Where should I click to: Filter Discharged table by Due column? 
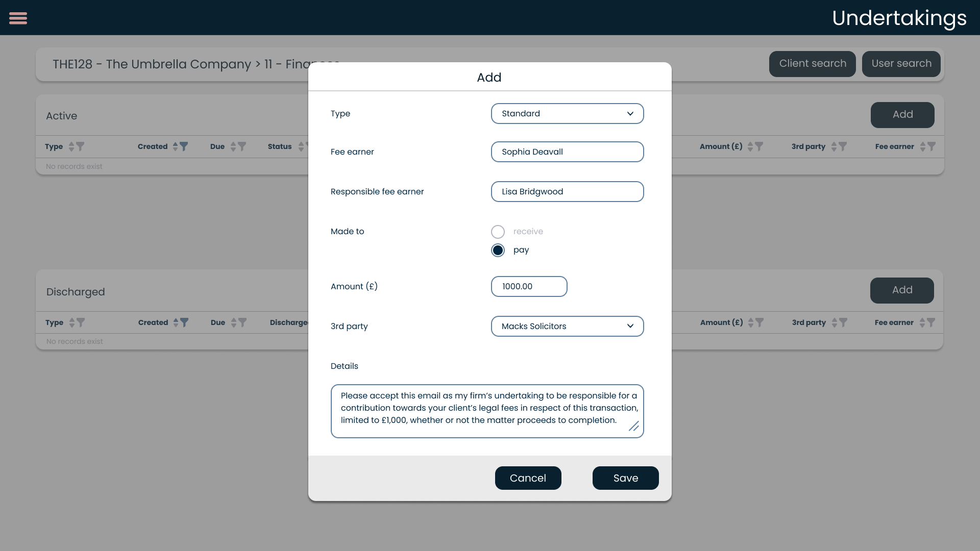click(242, 322)
